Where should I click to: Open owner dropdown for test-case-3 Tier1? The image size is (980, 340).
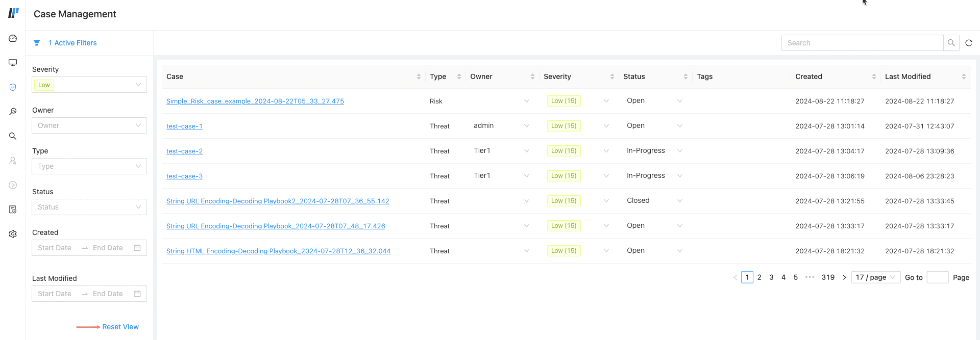point(526,176)
